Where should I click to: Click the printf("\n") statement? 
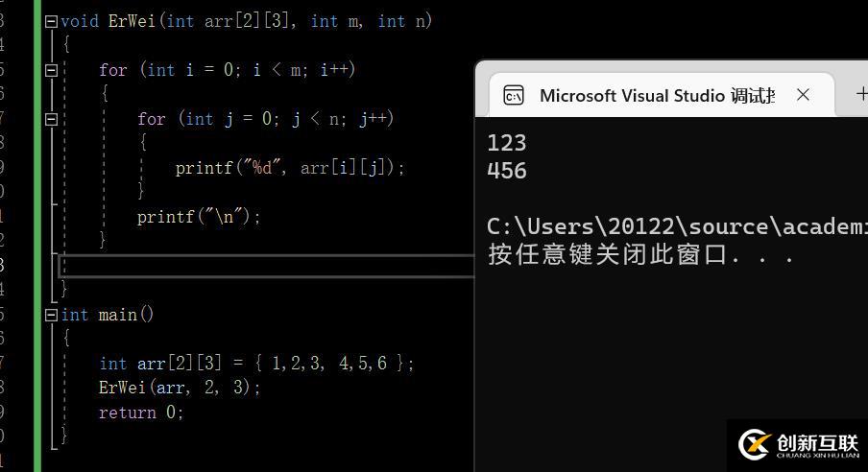coord(199,217)
